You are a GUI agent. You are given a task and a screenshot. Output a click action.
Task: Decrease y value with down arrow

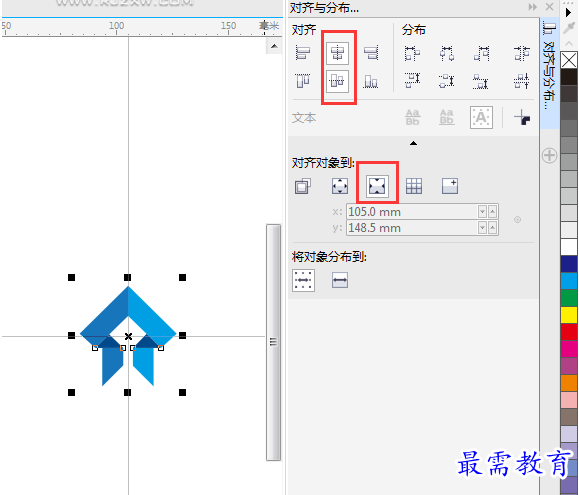(482, 228)
